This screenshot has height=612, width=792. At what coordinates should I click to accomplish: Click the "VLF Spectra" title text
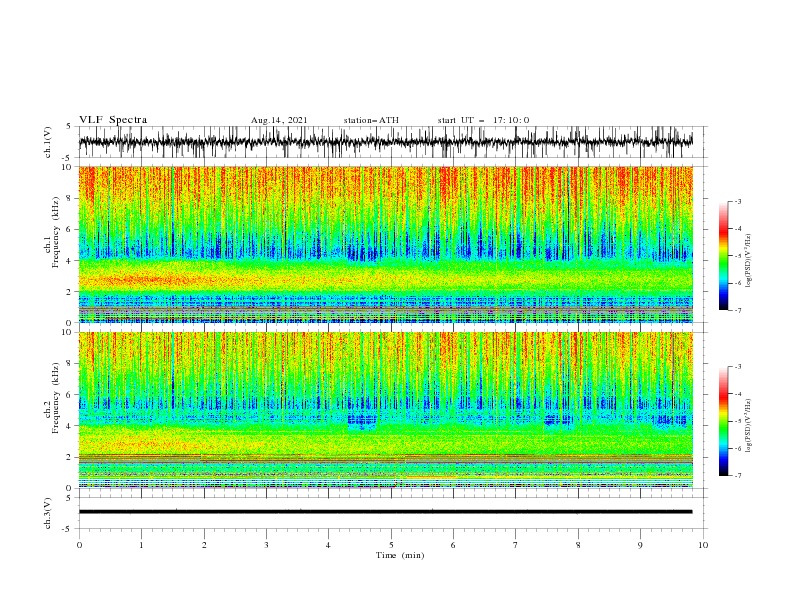click(x=113, y=120)
